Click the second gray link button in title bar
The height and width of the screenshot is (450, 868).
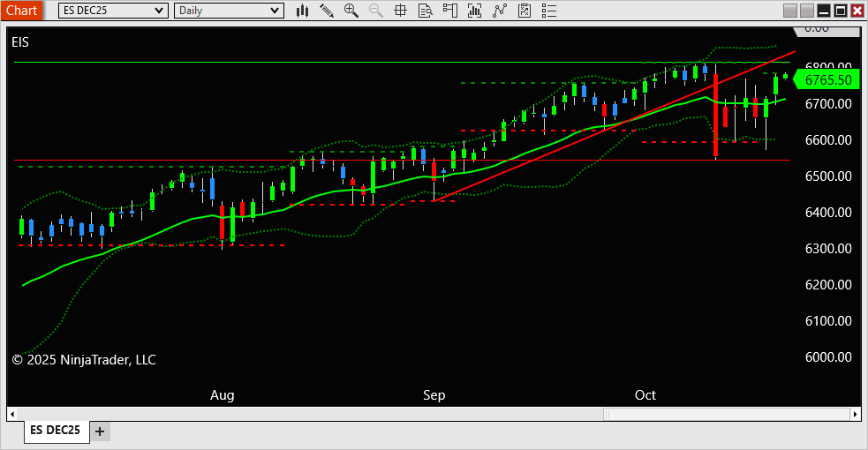(x=807, y=11)
